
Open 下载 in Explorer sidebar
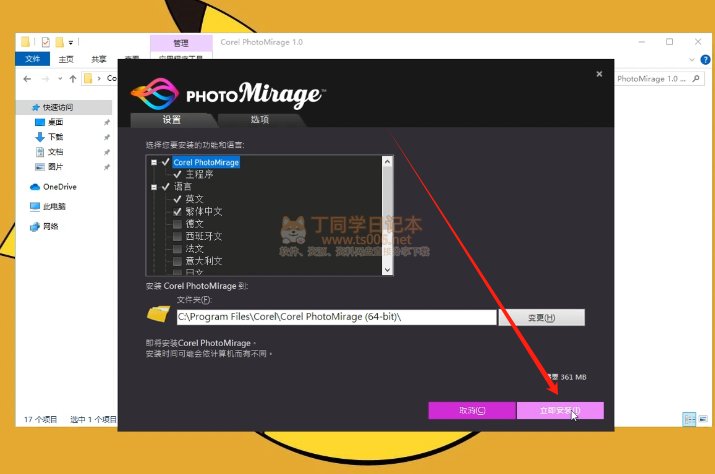56,137
